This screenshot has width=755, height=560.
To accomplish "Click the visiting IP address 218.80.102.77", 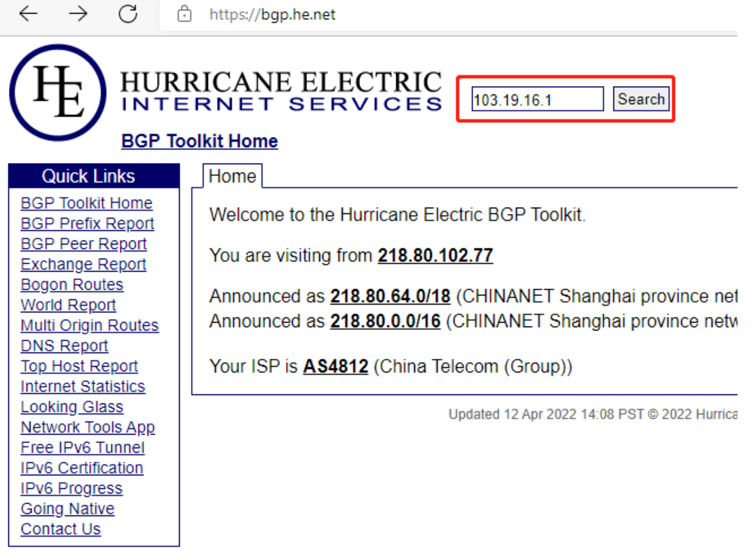I will [435, 255].
